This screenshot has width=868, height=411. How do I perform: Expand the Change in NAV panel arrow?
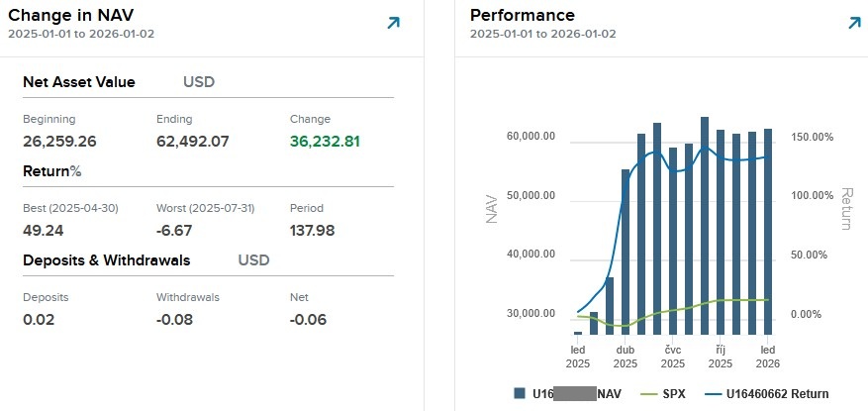pos(393,23)
